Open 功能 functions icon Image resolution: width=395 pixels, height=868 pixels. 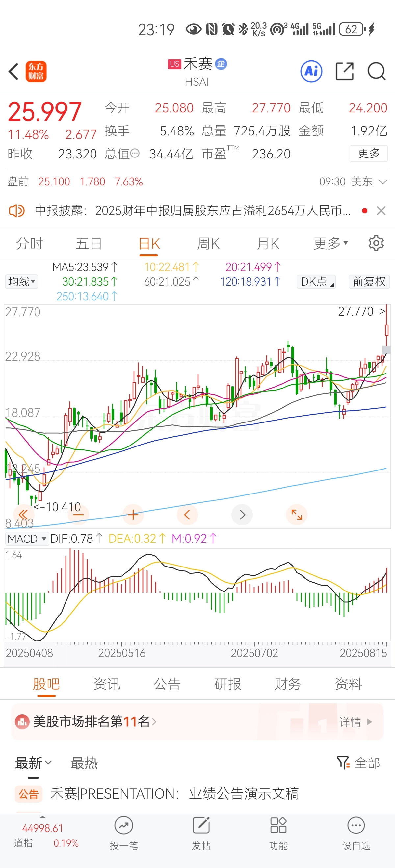(278, 825)
